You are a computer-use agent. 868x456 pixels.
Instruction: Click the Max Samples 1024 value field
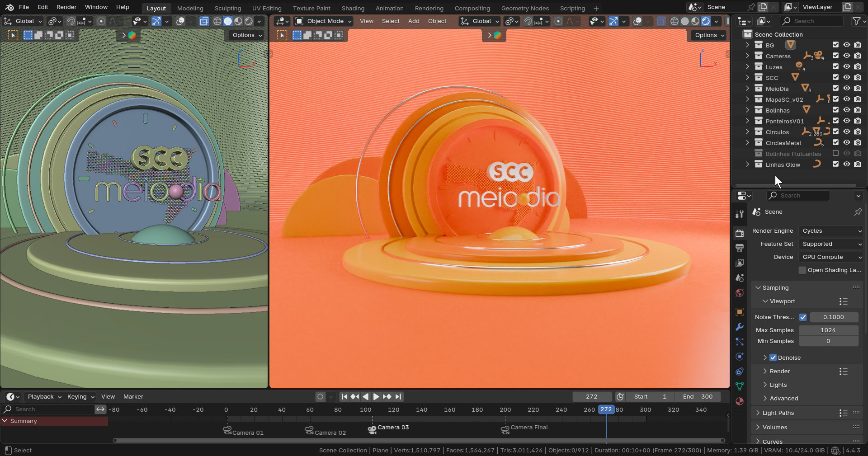click(x=829, y=330)
